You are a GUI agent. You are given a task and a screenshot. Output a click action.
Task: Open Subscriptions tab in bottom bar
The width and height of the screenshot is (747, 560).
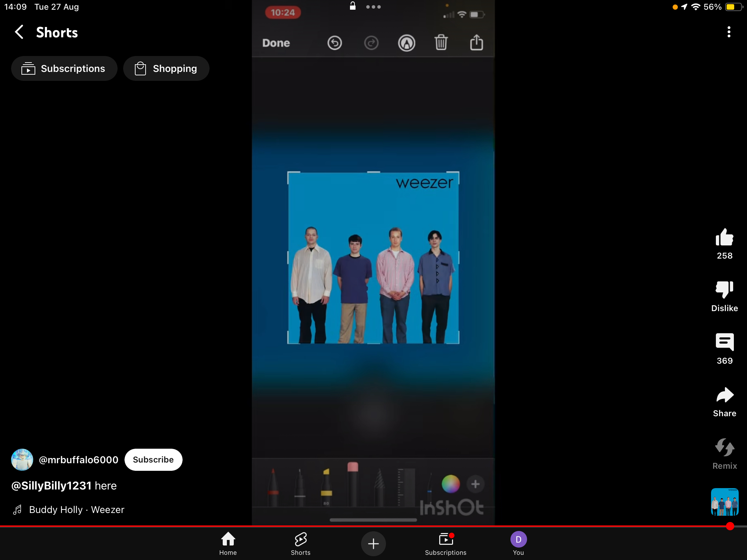[445, 543]
